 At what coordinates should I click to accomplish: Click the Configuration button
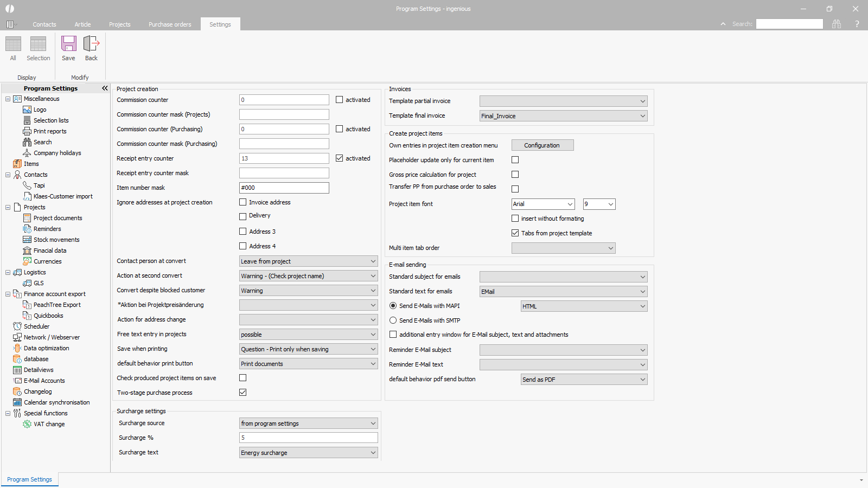(542, 145)
